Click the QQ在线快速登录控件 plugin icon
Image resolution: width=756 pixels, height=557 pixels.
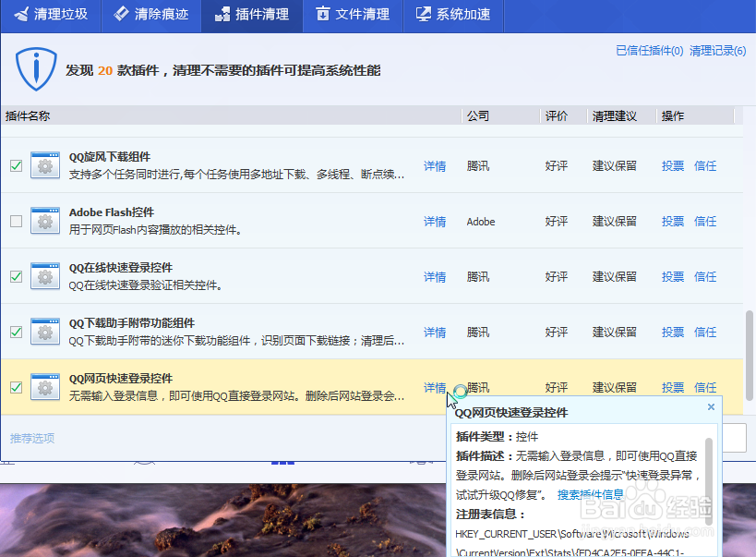(x=45, y=276)
